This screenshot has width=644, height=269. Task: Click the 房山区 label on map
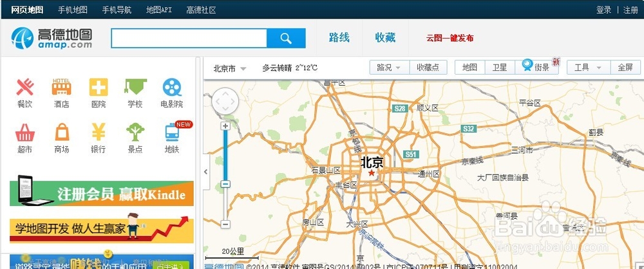click(x=313, y=222)
